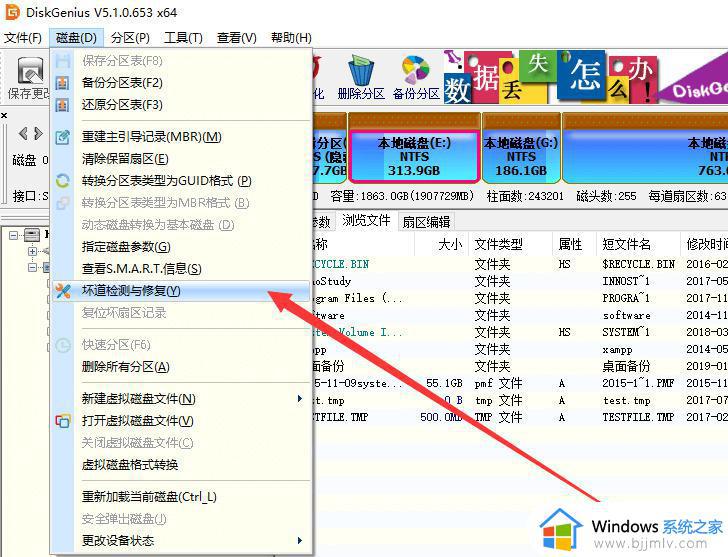Image resolution: width=728 pixels, height=557 pixels.
Task: Expand the plus node in disk tree
Action: click(32, 252)
